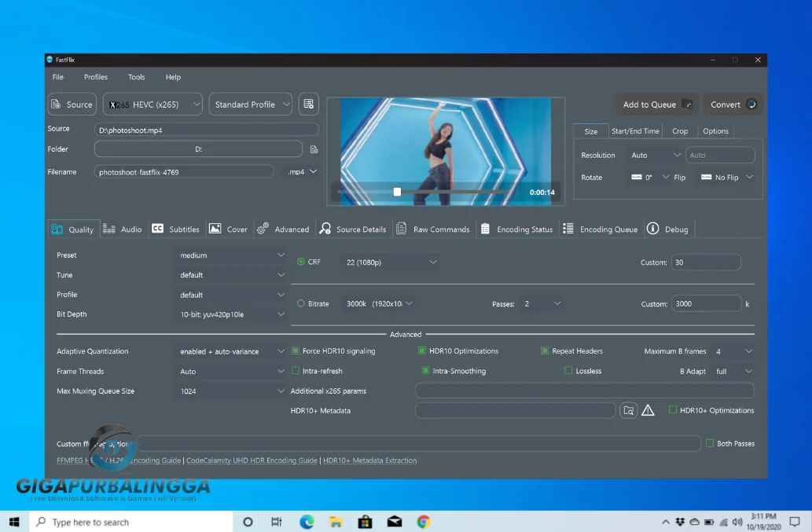Toggle the Lossless checkbox
812x532 pixels.
[568, 371]
